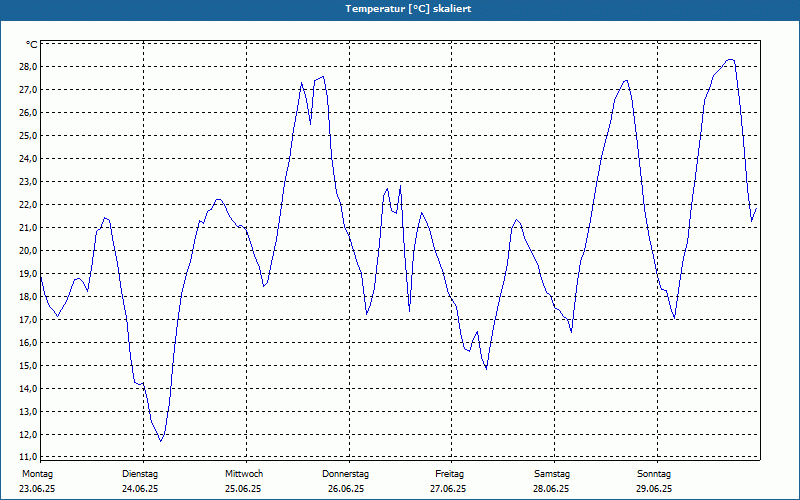The image size is (800, 500).
Task: Click the 15,0 axis value
Action: (x=29, y=366)
